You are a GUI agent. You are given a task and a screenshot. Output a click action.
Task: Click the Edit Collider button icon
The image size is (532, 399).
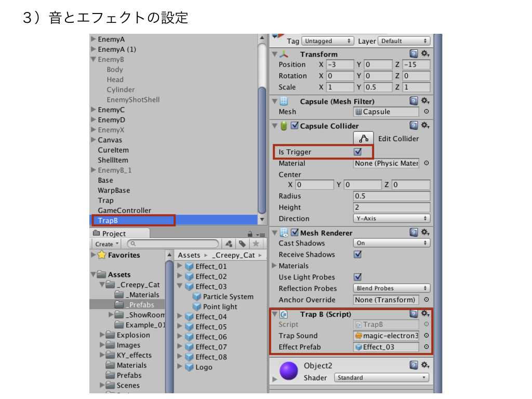pos(363,138)
